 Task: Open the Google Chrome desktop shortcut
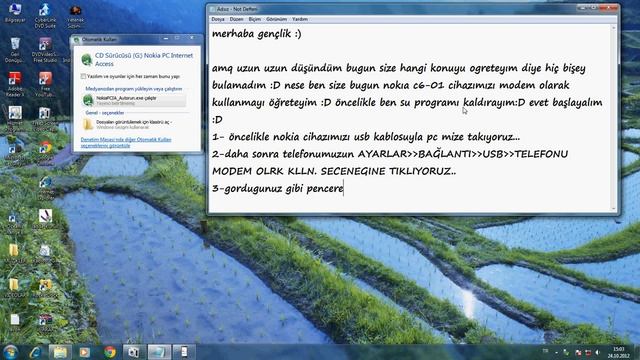pyautogui.click(x=45, y=149)
